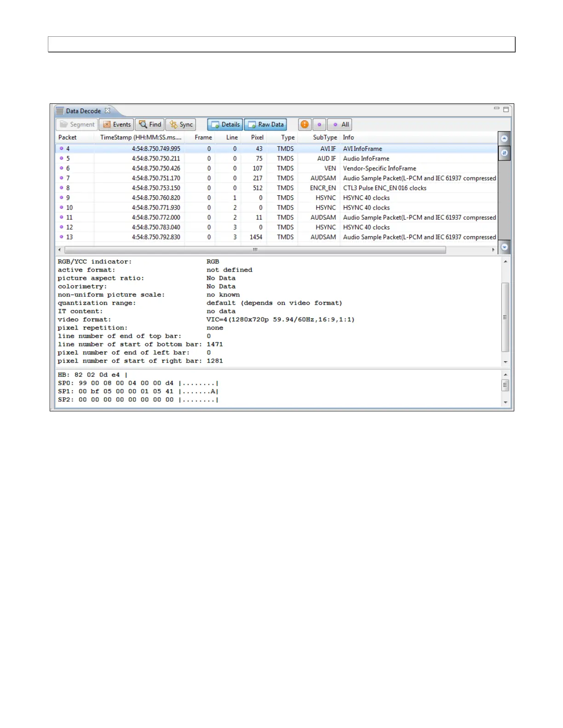This screenshot has width=563, height=728.
Task: Click the round double-arrow scroll button
Action: pyautogui.click(x=505, y=153)
